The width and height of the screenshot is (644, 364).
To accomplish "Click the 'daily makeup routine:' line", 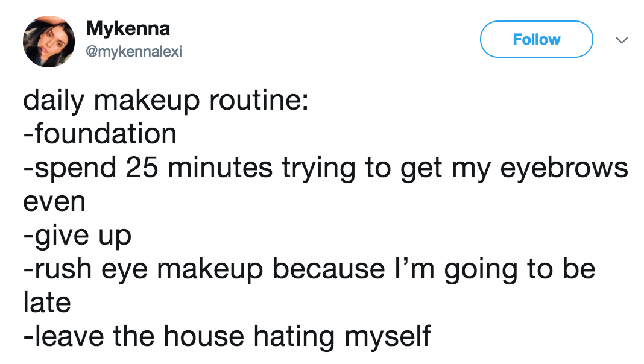I will [x=166, y=101].
